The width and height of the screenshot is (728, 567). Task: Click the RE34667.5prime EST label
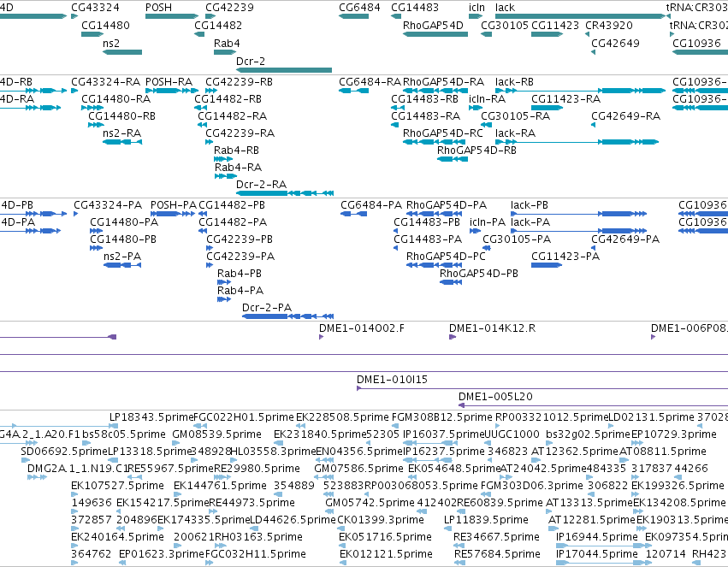(x=497, y=537)
